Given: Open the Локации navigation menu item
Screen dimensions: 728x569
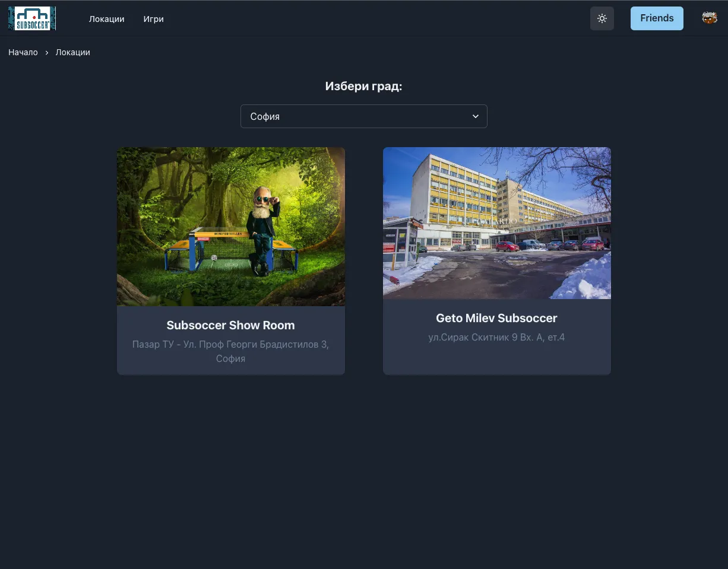Looking at the screenshot, I should tap(107, 19).
